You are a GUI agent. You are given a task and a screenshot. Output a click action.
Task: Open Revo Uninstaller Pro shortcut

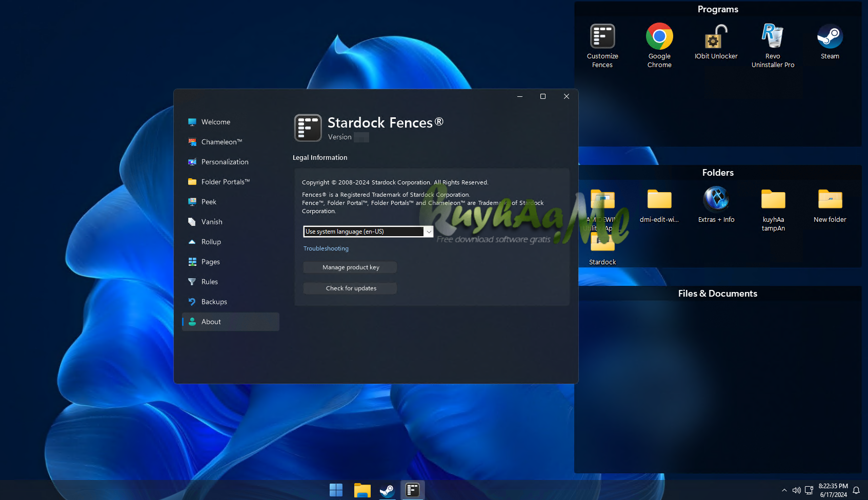click(x=773, y=45)
